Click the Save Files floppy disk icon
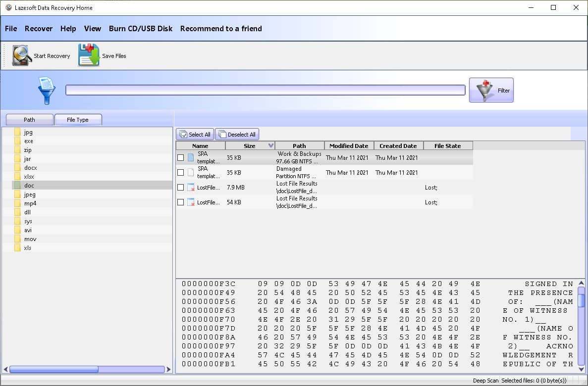 pyautogui.click(x=89, y=55)
